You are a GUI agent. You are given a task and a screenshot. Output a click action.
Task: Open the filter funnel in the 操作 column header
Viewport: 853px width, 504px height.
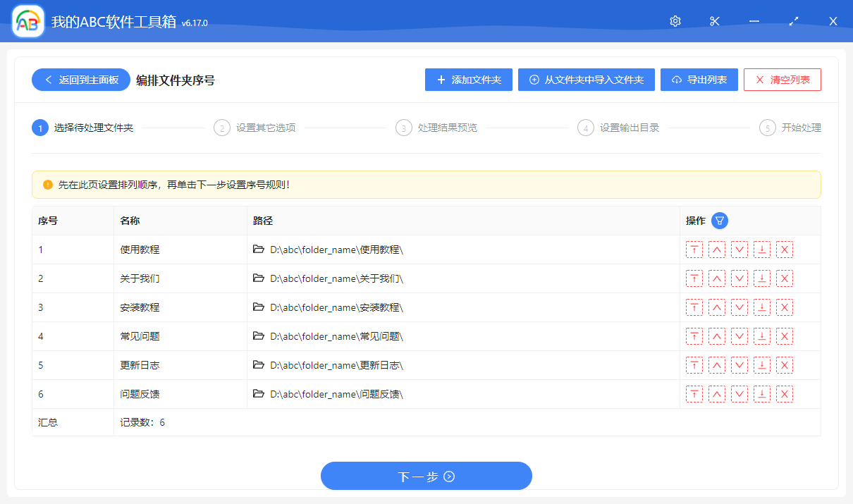click(719, 221)
